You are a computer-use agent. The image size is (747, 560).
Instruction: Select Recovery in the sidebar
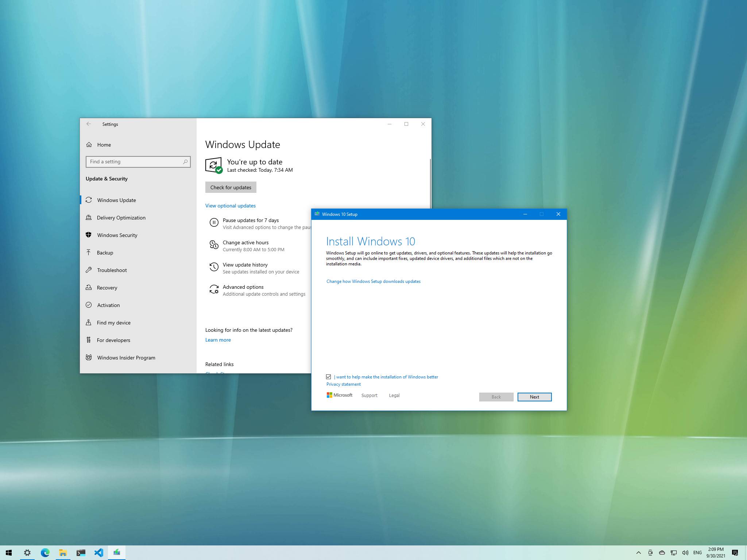click(107, 288)
